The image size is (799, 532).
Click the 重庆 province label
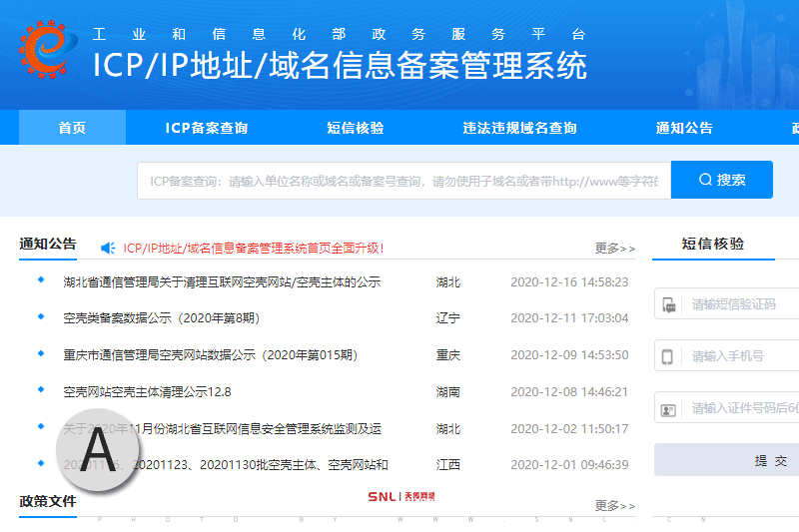pos(447,355)
